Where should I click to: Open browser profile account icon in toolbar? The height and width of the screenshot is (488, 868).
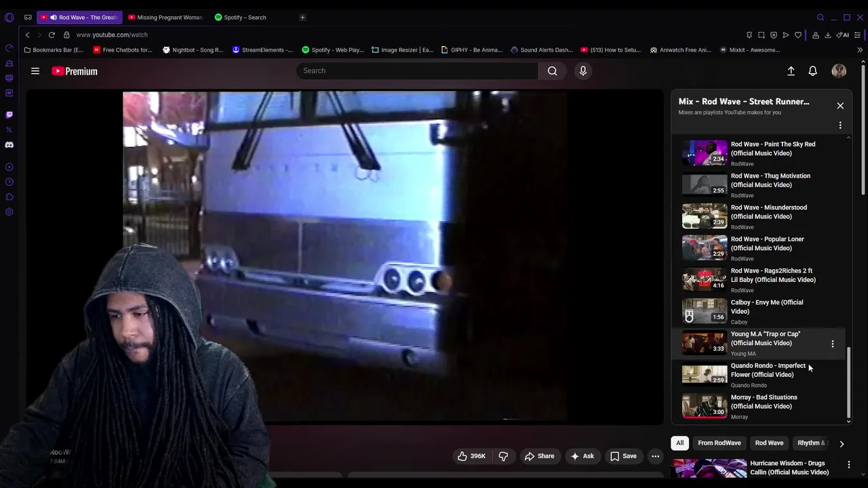[816, 35]
